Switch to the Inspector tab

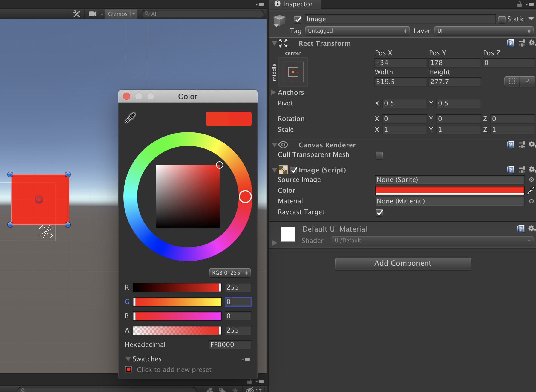coord(295,4)
